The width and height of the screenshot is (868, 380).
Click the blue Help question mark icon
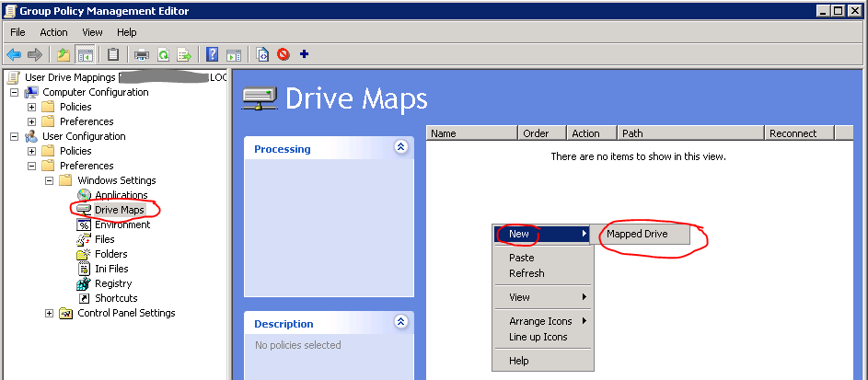coord(213,54)
